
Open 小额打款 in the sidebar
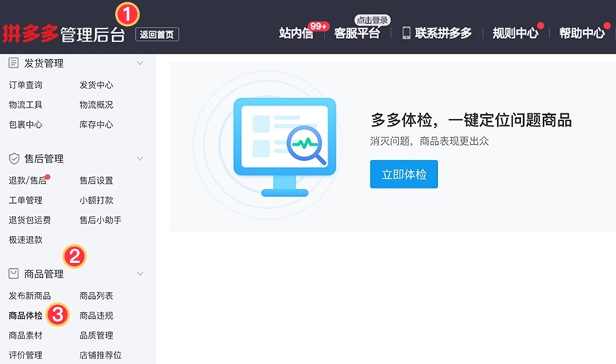96,201
